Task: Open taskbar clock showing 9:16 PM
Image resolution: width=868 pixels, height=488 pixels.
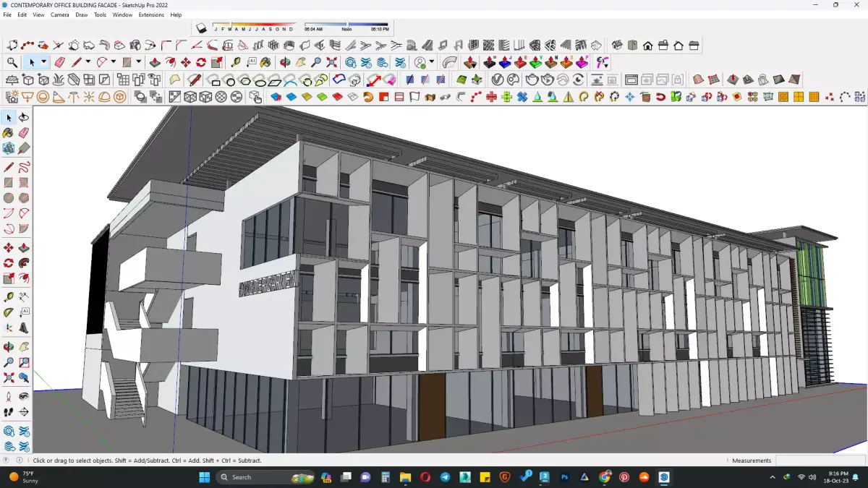Action: point(838,477)
